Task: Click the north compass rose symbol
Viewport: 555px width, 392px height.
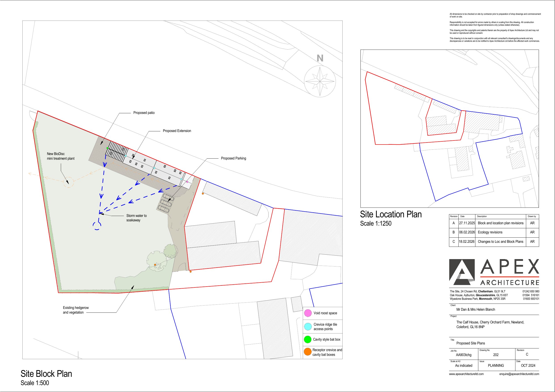Action: point(320,81)
